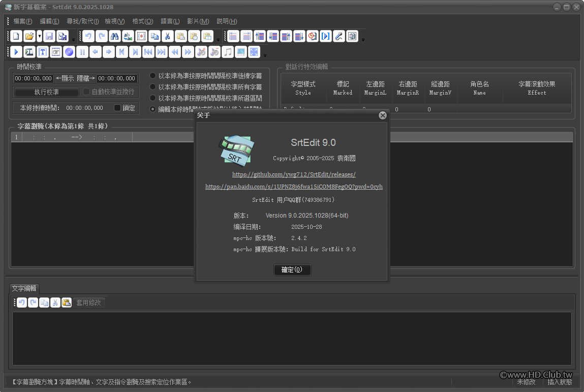The image size is (584, 392).
Task: Open the 影片(M) menu
Action: [198, 21]
